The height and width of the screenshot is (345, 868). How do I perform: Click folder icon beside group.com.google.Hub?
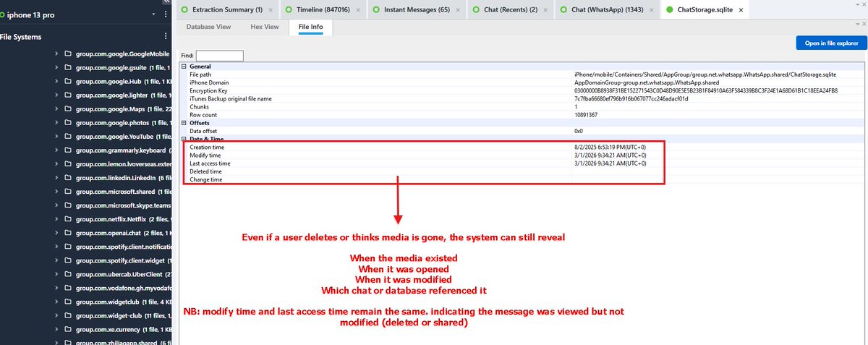(68, 81)
